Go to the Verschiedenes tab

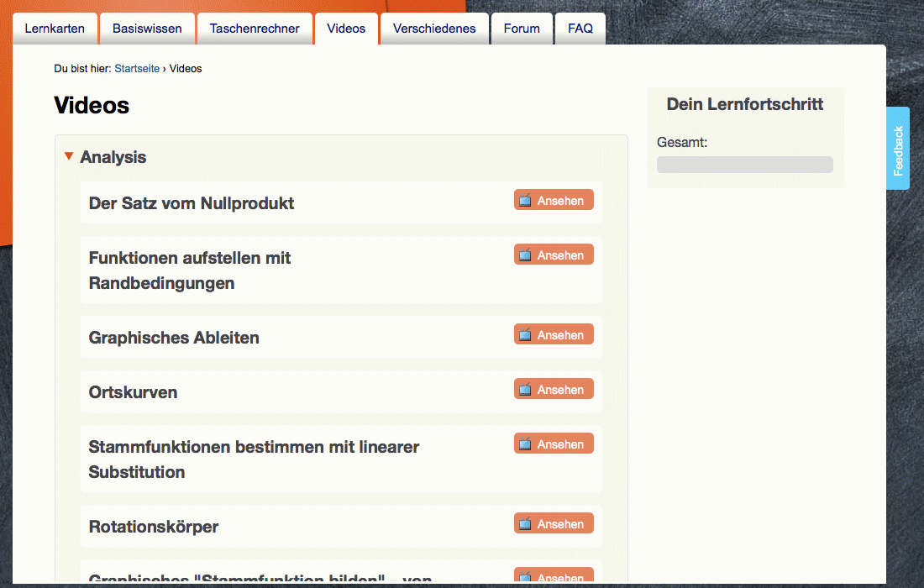pyautogui.click(x=434, y=29)
